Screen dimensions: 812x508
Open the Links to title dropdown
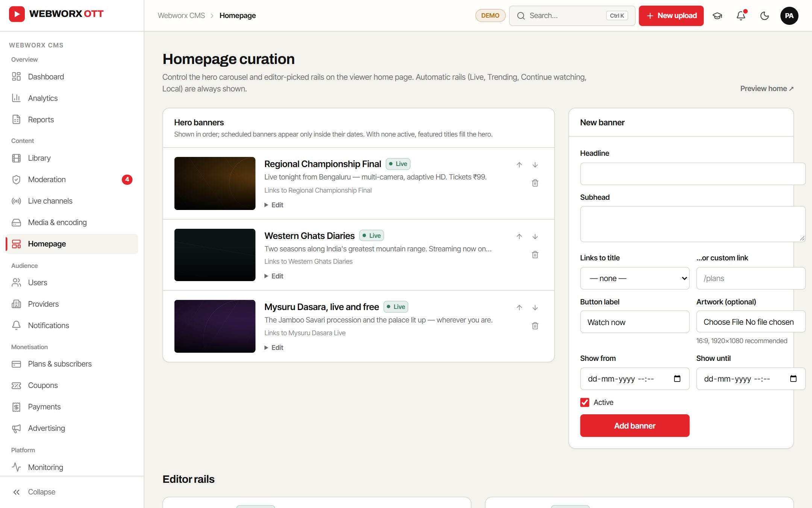point(635,278)
